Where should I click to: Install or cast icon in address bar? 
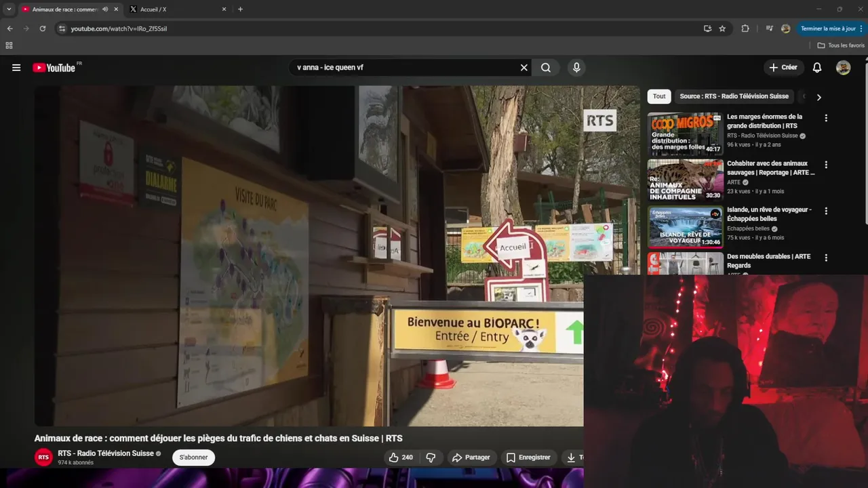pos(707,28)
